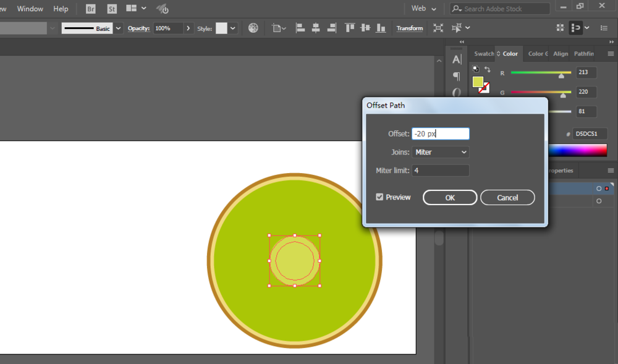This screenshot has height=364, width=618.
Task: Click the search magnifier icon in Adobe Stock field
Action: point(457,9)
